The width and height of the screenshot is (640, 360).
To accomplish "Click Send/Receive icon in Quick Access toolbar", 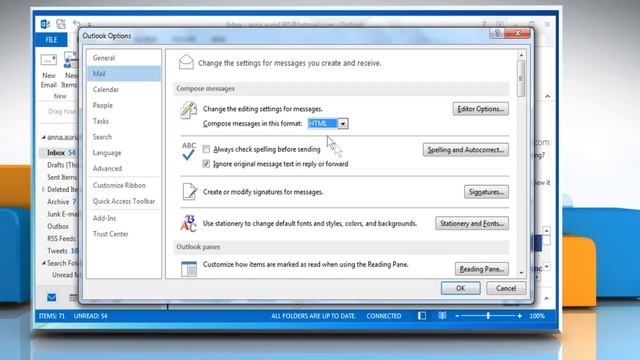I will tap(61, 24).
